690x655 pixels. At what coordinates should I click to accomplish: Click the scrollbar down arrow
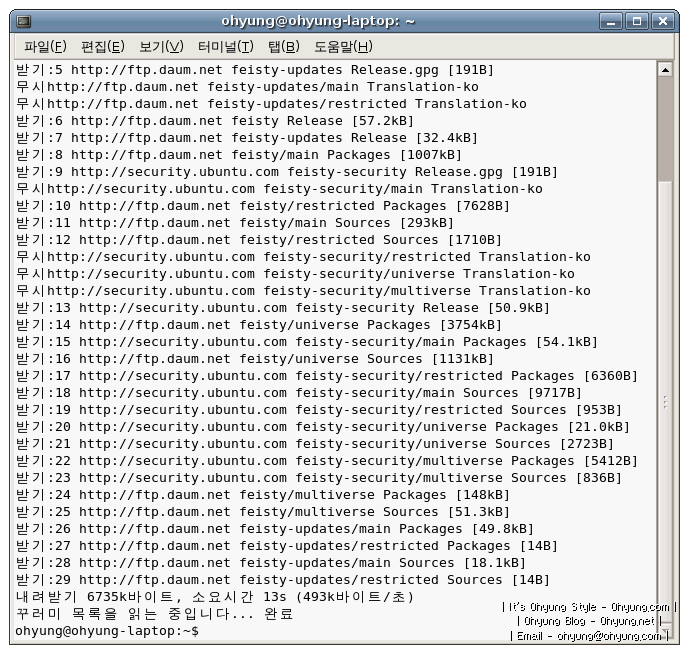coord(665,632)
